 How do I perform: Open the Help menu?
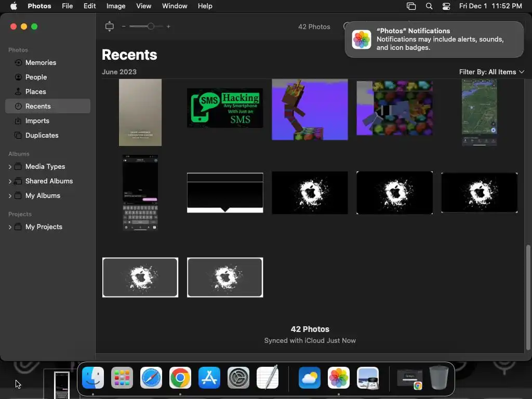point(205,6)
